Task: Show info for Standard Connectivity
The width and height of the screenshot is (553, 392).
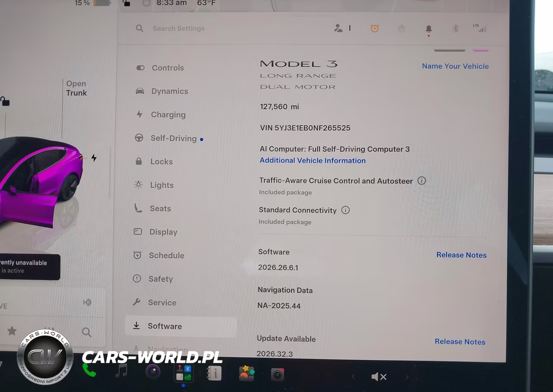Action: point(345,210)
